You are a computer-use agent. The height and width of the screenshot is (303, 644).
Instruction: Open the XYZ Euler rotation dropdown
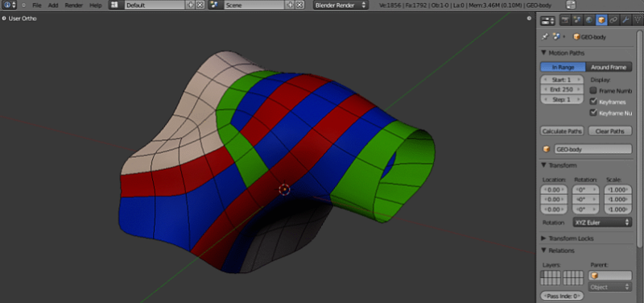602,222
